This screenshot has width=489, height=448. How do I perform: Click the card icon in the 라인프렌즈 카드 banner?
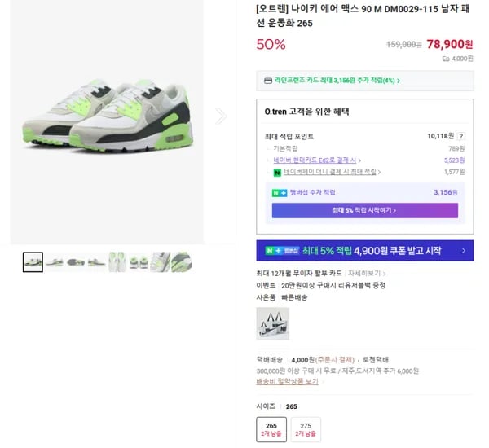point(268,81)
